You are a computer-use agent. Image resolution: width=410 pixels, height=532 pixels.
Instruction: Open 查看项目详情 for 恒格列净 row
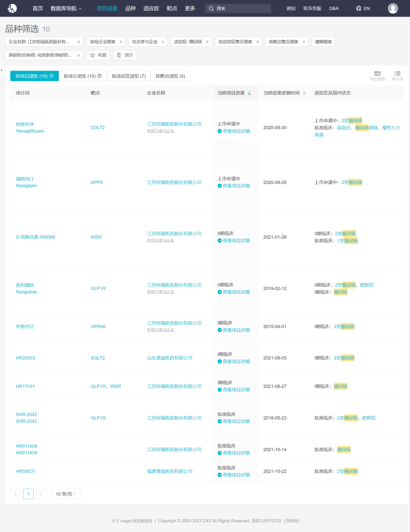click(234, 131)
